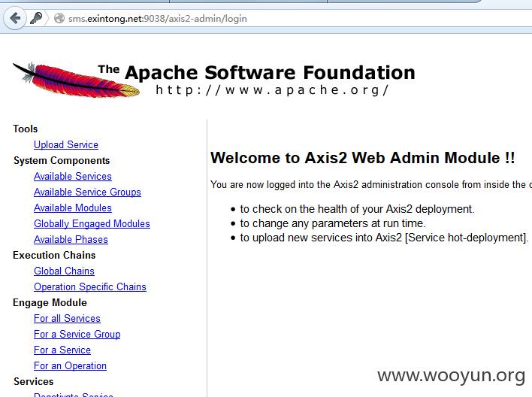Click the 'check on the health' bullet text
This screenshot has width=532, height=397.
pyautogui.click(x=357, y=209)
